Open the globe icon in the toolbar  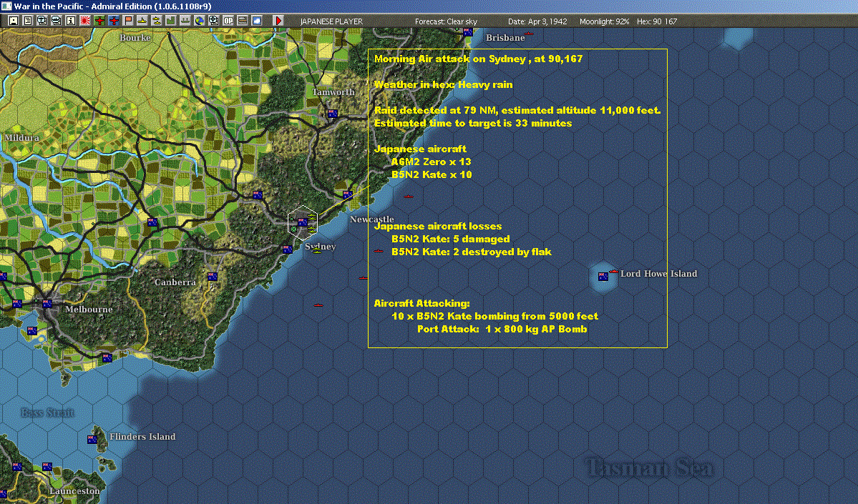tap(199, 21)
